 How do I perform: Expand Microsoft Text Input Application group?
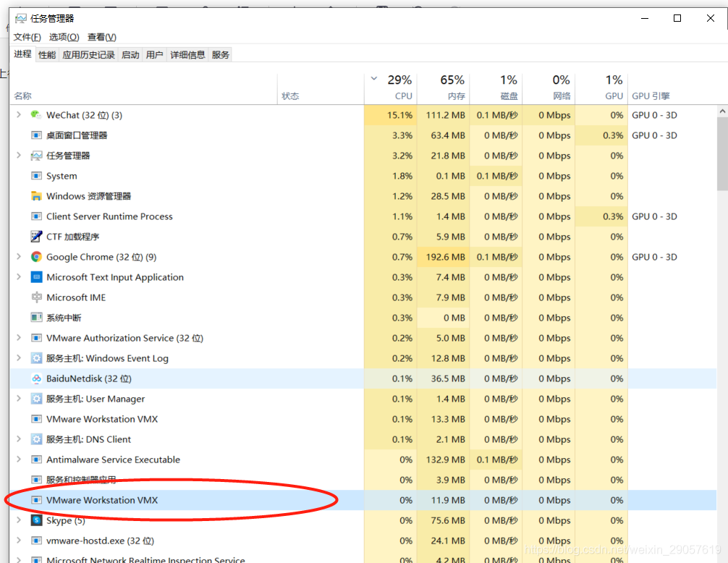(x=19, y=277)
